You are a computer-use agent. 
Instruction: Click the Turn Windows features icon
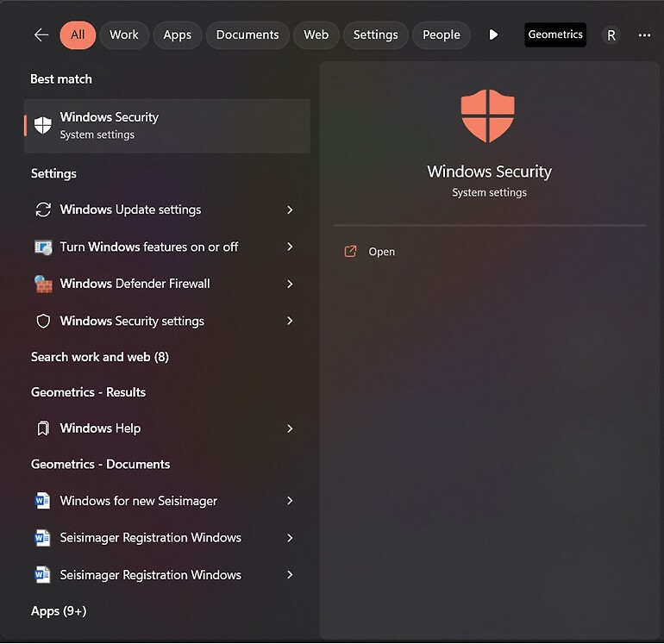(43, 247)
